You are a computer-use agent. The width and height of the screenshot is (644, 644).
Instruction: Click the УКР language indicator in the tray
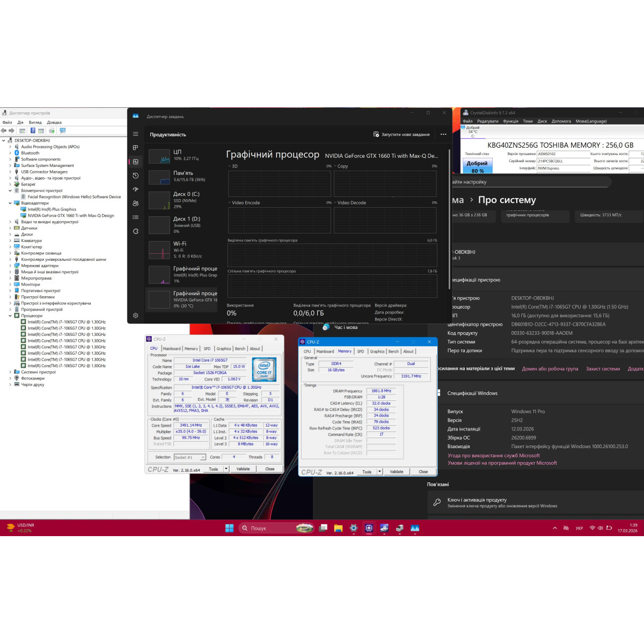pos(579,528)
